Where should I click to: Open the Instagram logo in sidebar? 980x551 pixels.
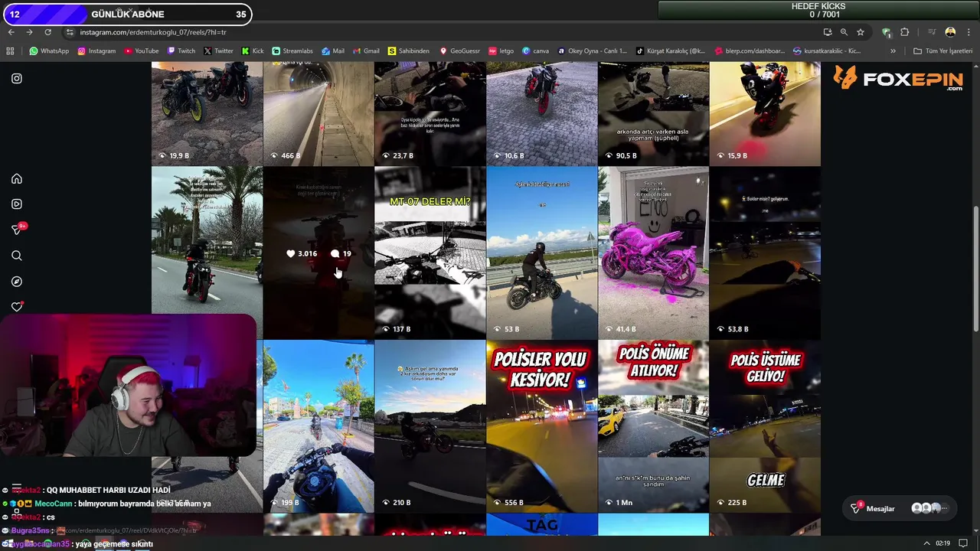click(x=16, y=78)
